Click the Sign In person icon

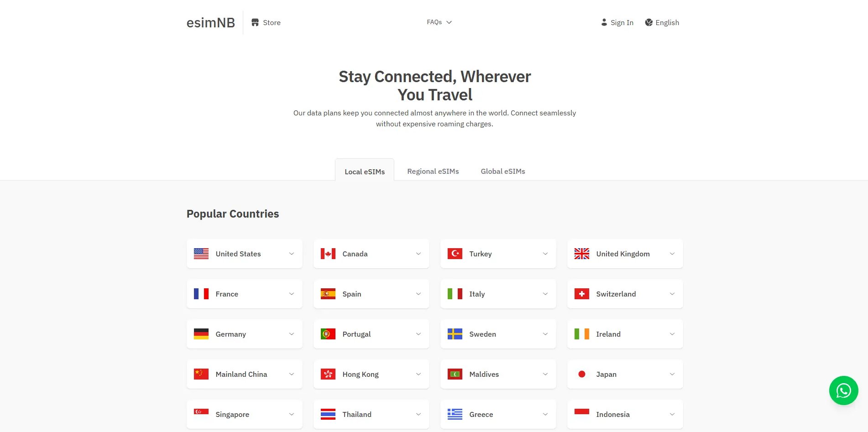point(603,22)
